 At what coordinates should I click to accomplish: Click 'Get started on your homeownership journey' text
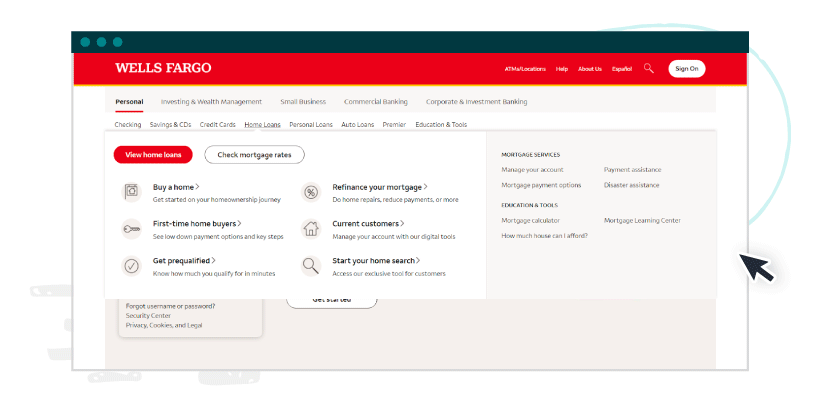pyautogui.click(x=217, y=200)
